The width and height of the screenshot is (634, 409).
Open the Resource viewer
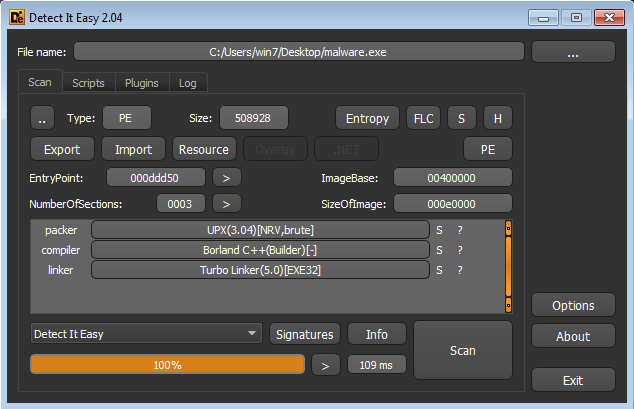pyautogui.click(x=204, y=149)
